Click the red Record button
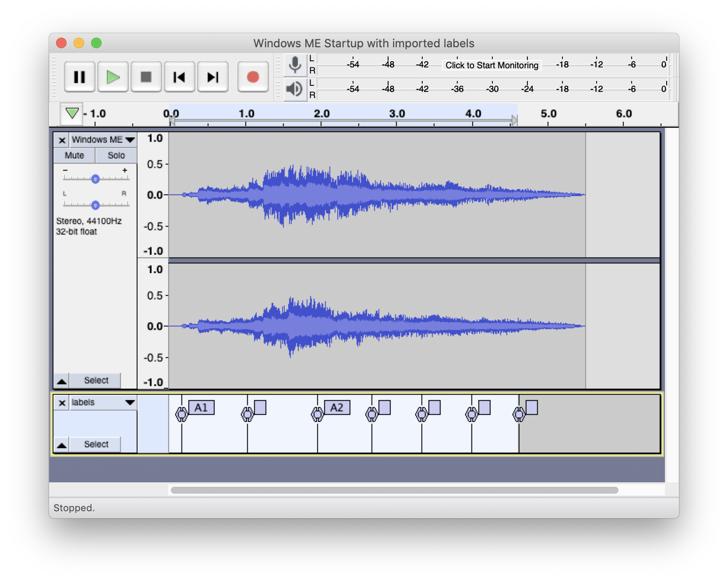The image size is (728, 583). click(253, 77)
